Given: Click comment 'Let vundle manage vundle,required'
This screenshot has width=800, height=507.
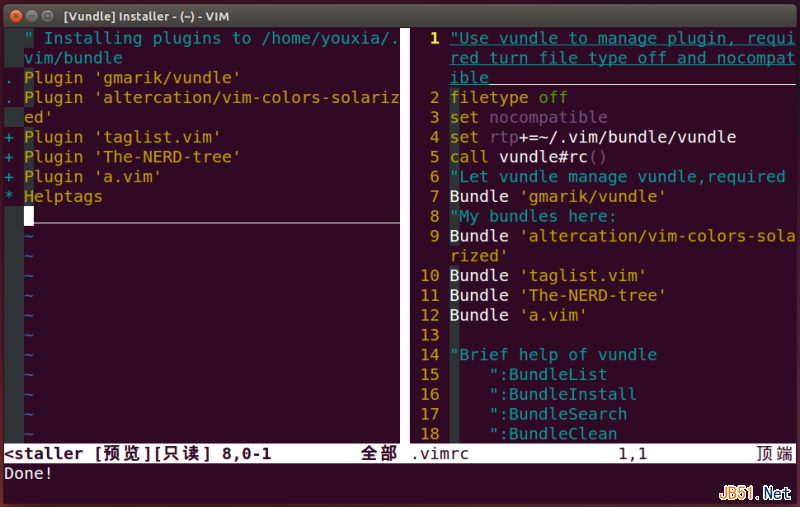Looking at the screenshot, I should click(x=618, y=177).
